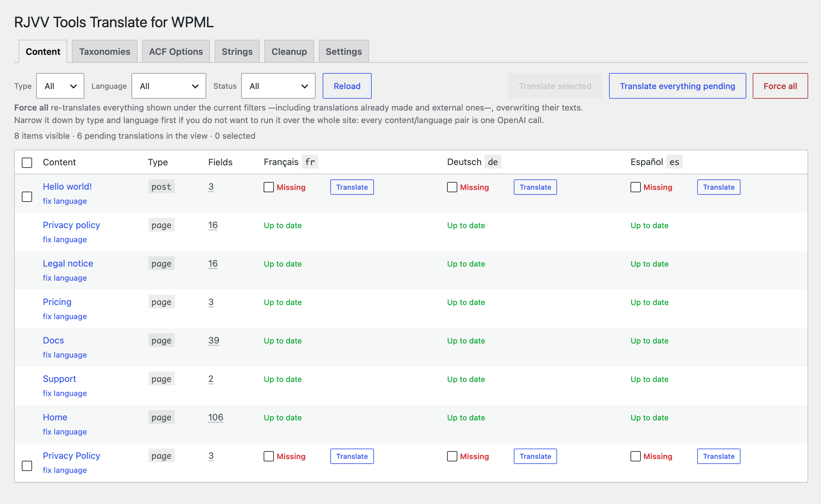This screenshot has width=821, height=504.
Task: Translate Hello world! into Deutsch
Action: (535, 187)
